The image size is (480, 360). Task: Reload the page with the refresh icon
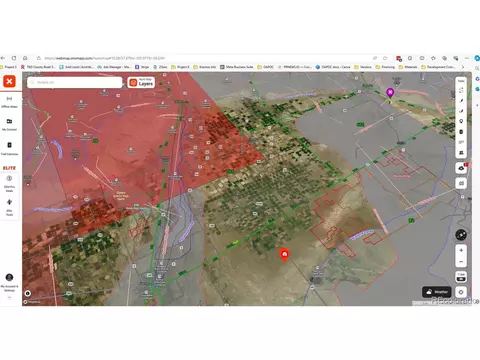pos(14,58)
